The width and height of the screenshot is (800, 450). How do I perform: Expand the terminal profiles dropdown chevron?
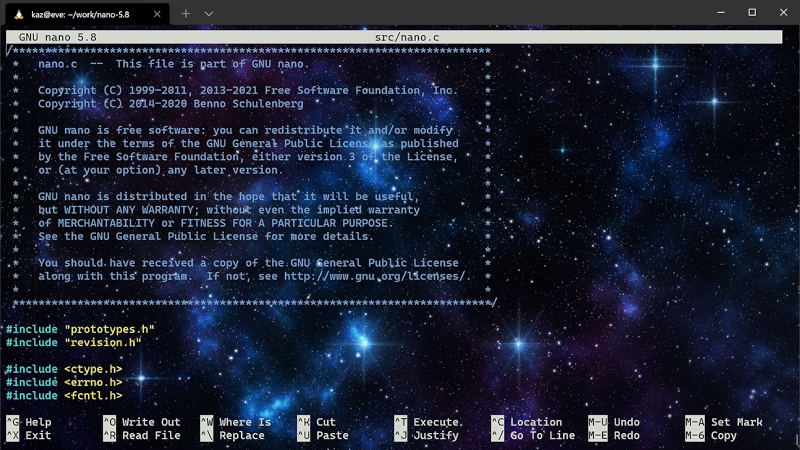[209, 14]
